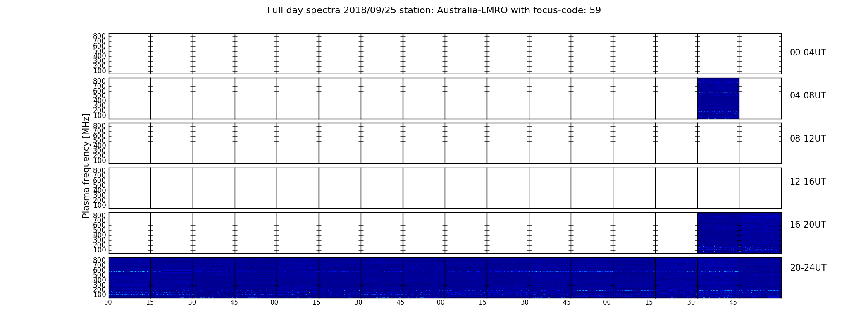Click the '16-20UT' panel label
The width and height of the screenshot is (868, 331).
tap(808, 225)
